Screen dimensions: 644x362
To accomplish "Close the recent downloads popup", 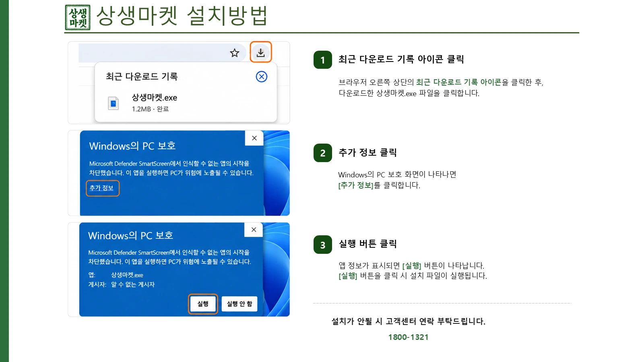I will 262,76.
